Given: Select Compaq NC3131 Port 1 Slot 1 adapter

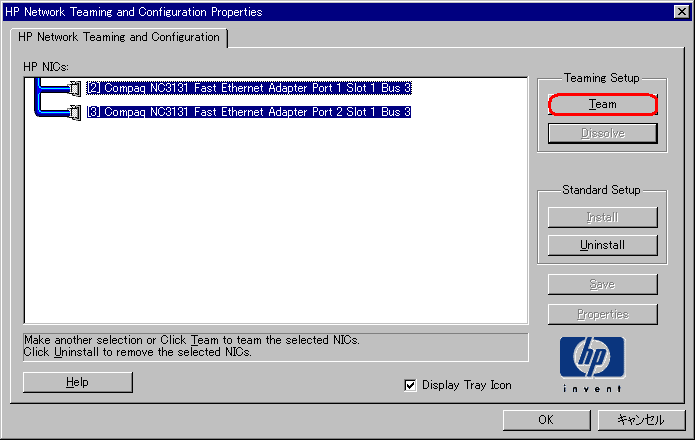Looking at the screenshot, I should click(249, 88).
